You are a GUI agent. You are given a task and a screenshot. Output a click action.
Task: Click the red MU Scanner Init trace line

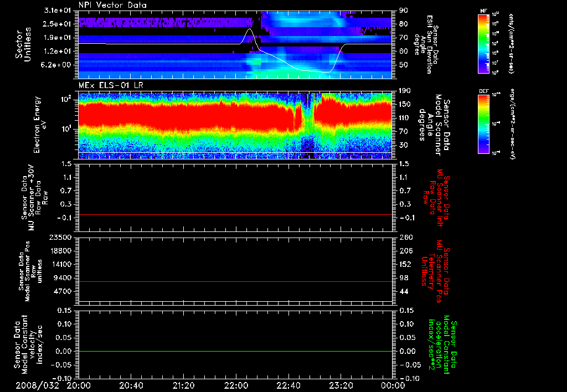(x=235, y=214)
